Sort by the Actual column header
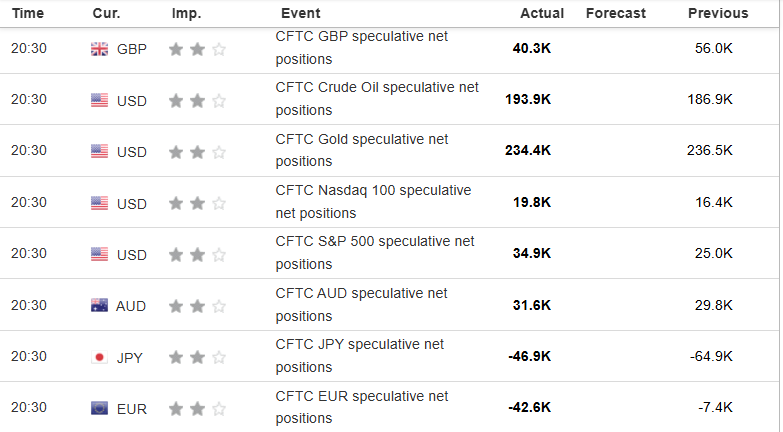The width and height of the screenshot is (783, 432). 542,13
